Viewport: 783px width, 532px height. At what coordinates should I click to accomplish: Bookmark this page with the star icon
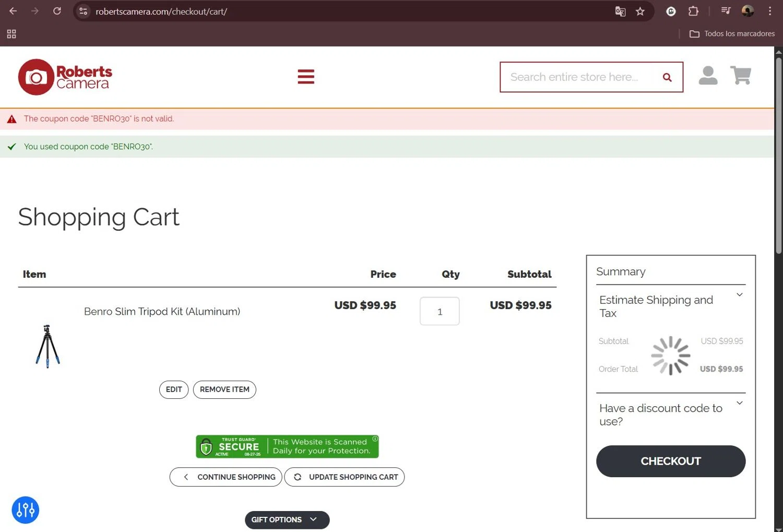pyautogui.click(x=640, y=11)
